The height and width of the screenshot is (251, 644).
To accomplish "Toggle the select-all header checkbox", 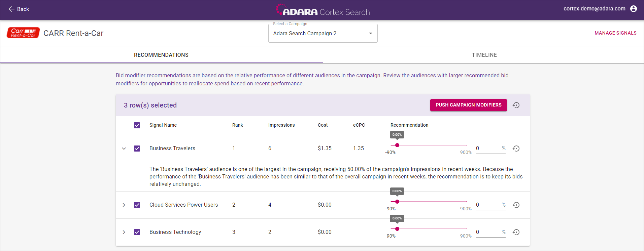I will pyautogui.click(x=137, y=125).
